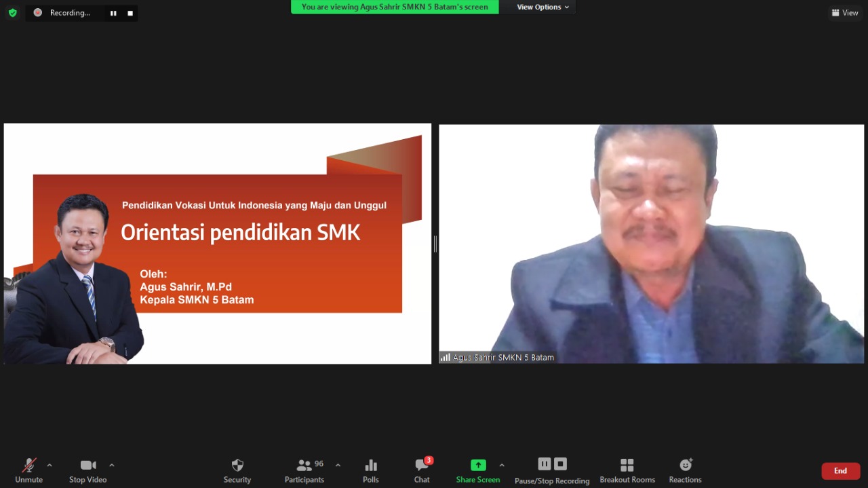Expand share options arrow beside Share Screen
Image resolution: width=868 pixels, height=488 pixels.
(x=502, y=465)
